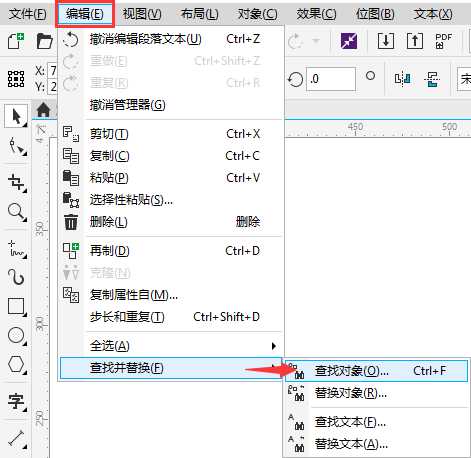Click the publish to PDF icon
The image size is (471, 458).
point(443,41)
